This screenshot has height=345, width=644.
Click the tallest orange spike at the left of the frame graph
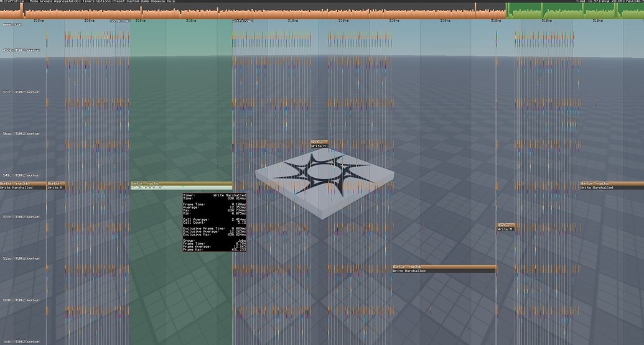click(x=22, y=10)
